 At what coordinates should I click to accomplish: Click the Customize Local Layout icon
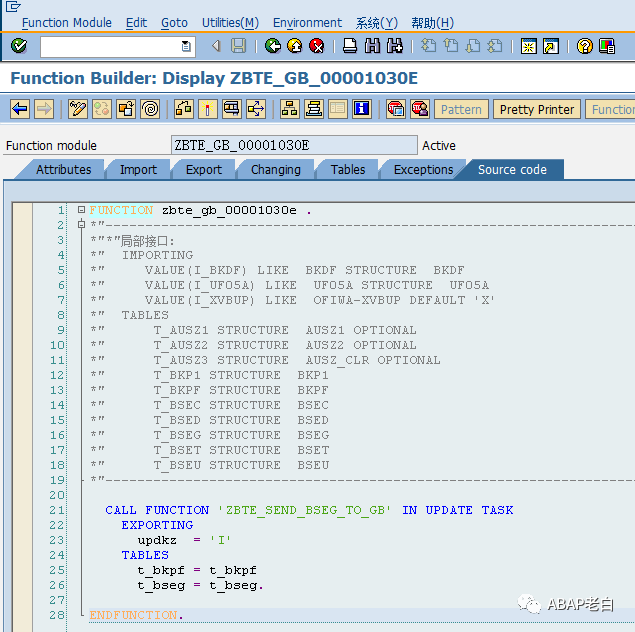click(607, 46)
